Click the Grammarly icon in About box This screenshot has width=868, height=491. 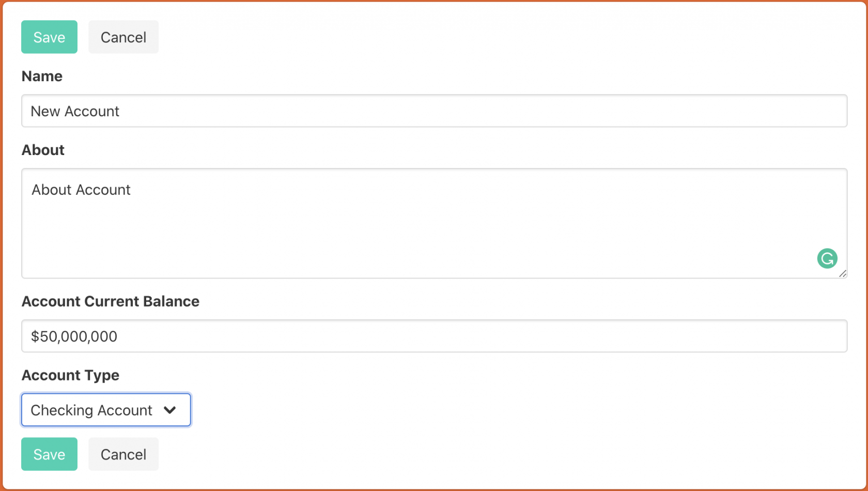[827, 258]
